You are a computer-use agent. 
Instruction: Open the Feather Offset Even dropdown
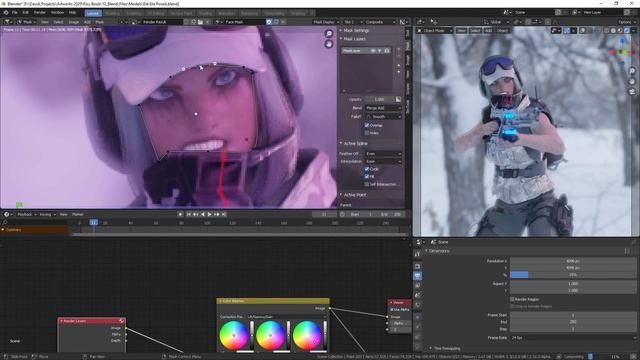tap(383, 153)
